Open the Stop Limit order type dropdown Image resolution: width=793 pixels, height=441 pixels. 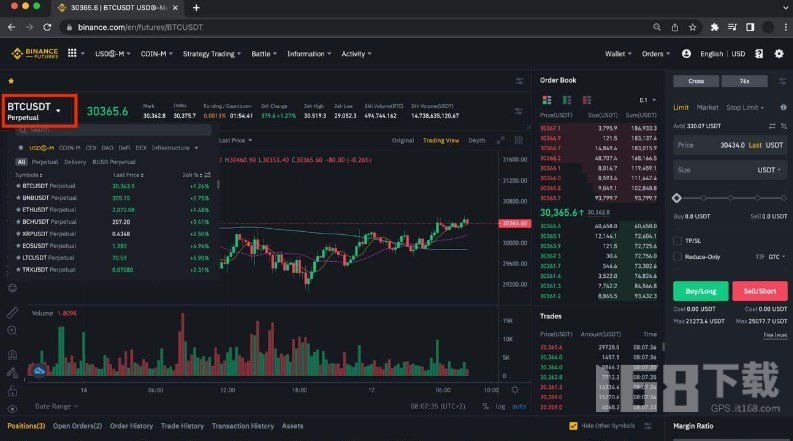(x=745, y=107)
